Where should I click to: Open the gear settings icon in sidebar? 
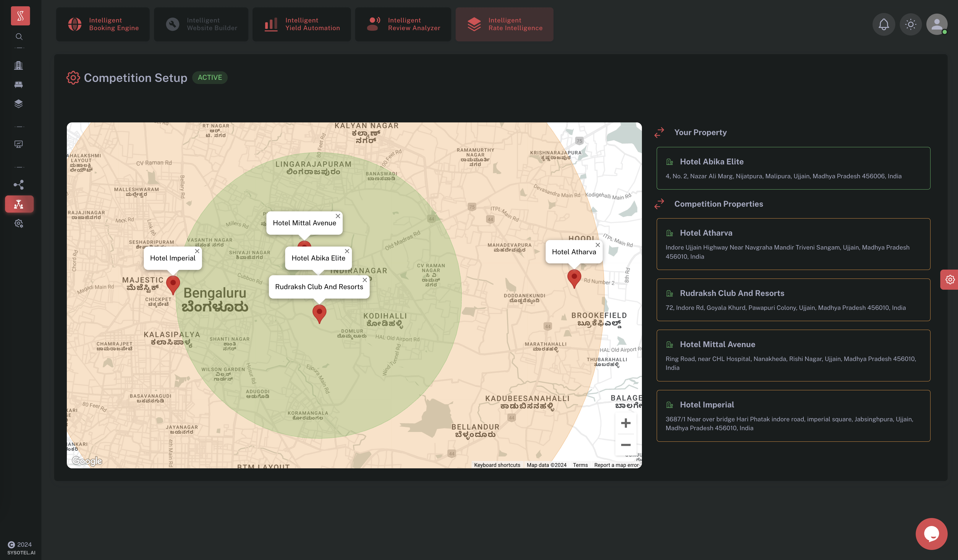[19, 224]
